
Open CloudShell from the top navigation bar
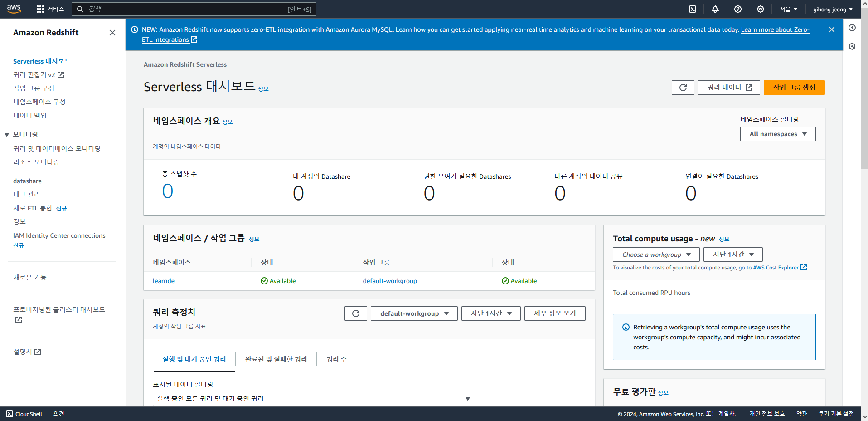[693, 9]
